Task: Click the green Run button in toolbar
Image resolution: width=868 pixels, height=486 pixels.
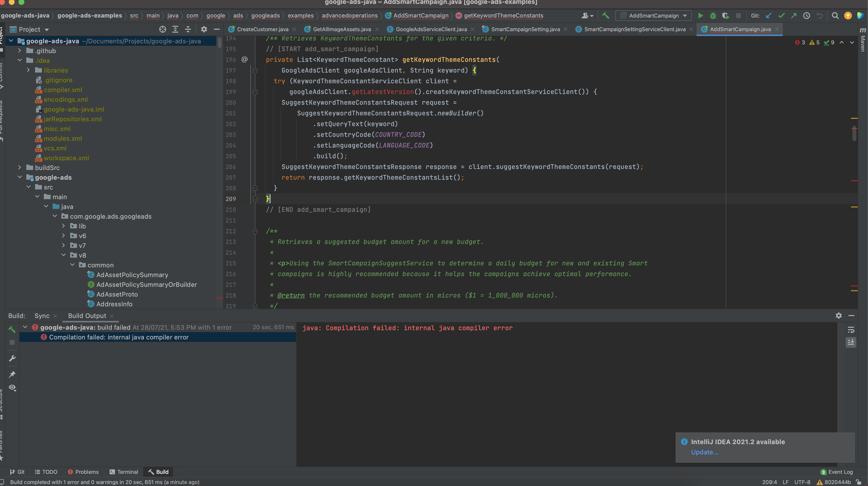Action: click(700, 16)
